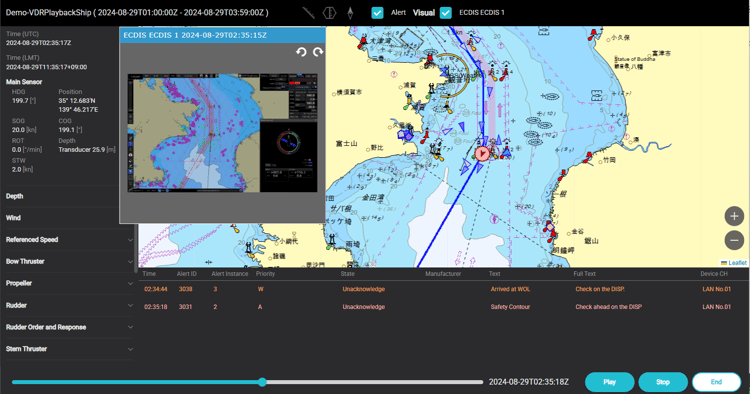Uncheck the Alert checkbox
Viewport: 750px width, 394px height.
[x=377, y=13]
